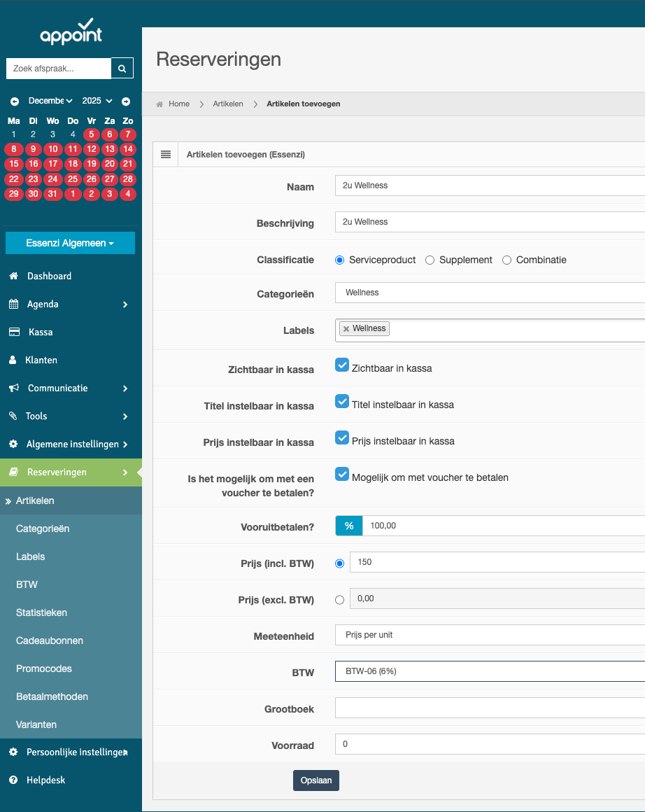Click the Opslaan button

[316, 780]
